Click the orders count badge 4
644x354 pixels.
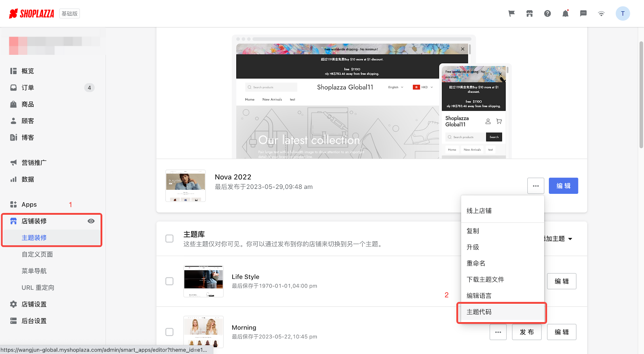pos(89,87)
